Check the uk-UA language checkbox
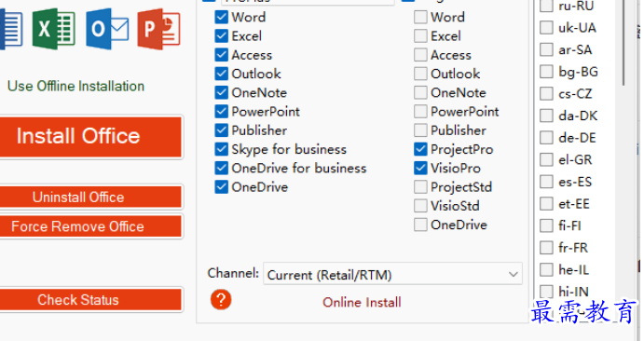 point(546,28)
